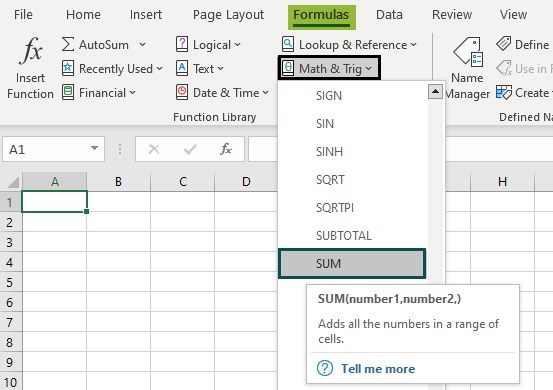The width and height of the screenshot is (553, 390).
Task: Expand Lookup & Reference dropdown arrow
Action: click(x=413, y=44)
